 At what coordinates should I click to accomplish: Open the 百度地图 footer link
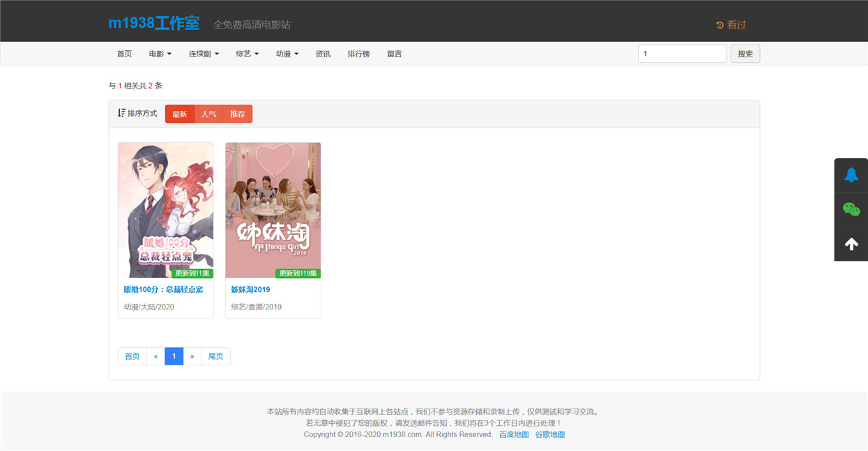tap(515, 434)
